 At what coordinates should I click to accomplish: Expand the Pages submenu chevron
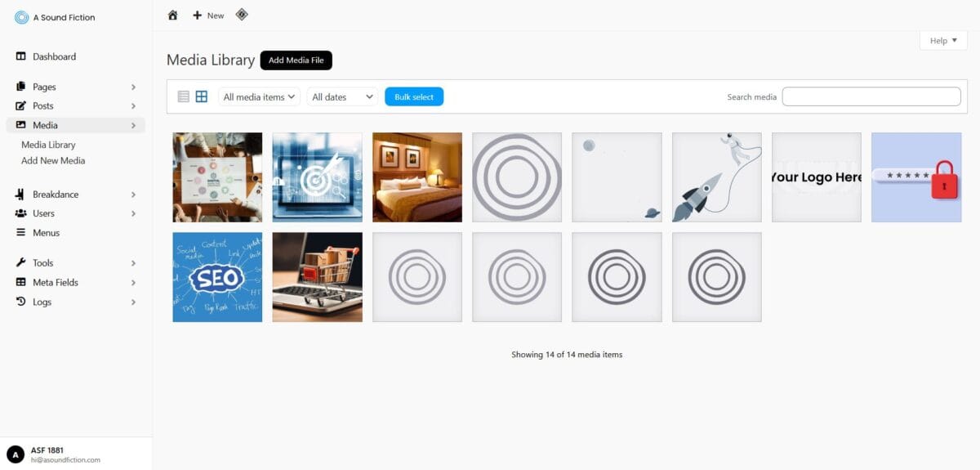coord(133,87)
